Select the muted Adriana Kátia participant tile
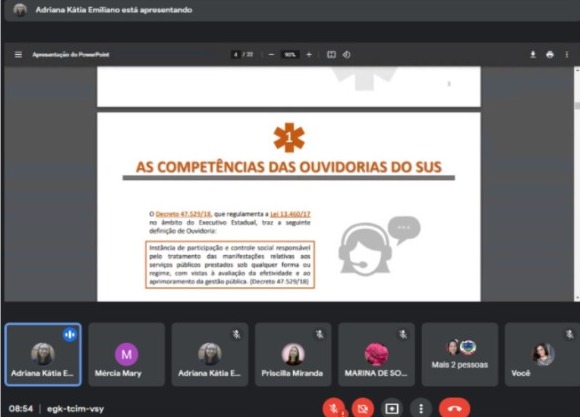Screen dimensions: 580x417 coord(210,354)
